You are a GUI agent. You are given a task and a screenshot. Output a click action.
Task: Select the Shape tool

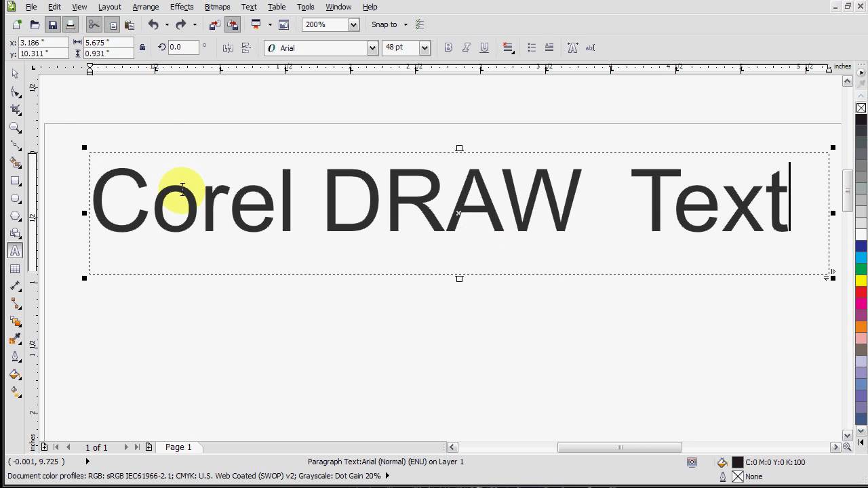15,91
